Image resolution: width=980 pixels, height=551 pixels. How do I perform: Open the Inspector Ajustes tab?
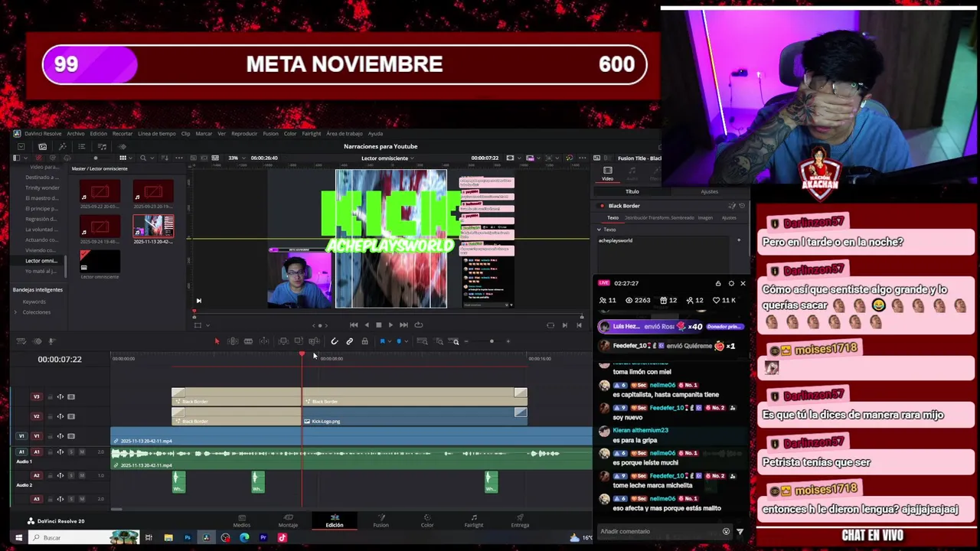(x=710, y=191)
